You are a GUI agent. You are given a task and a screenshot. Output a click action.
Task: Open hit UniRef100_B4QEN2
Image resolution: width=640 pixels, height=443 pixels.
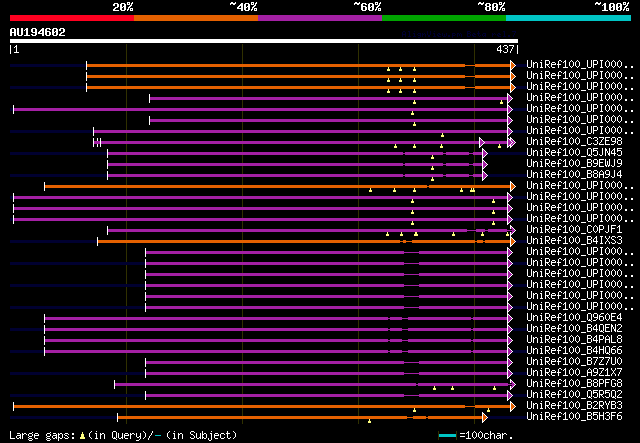[574, 329]
